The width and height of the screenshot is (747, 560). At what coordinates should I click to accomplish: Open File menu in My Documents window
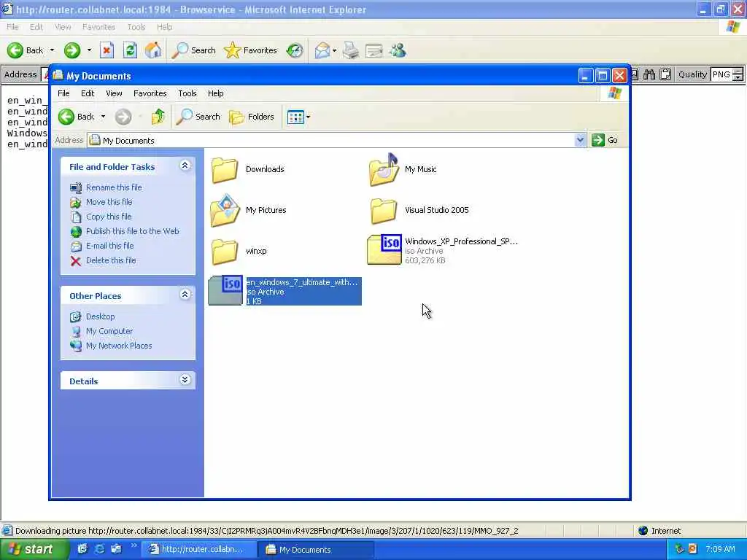tap(63, 93)
